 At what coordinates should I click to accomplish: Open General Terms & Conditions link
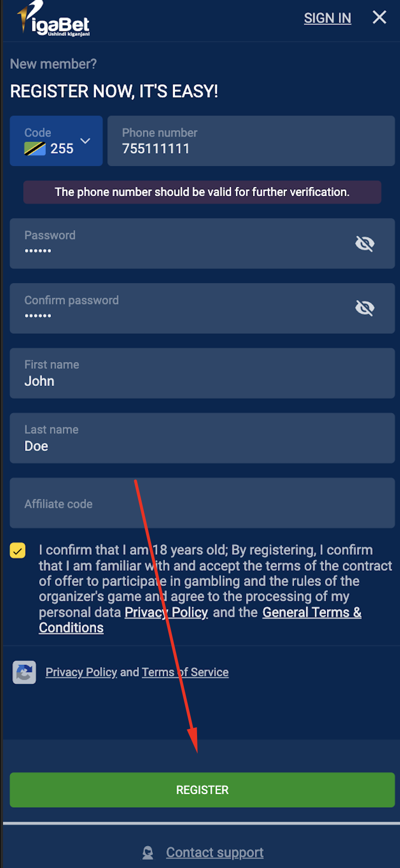coord(200,620)
